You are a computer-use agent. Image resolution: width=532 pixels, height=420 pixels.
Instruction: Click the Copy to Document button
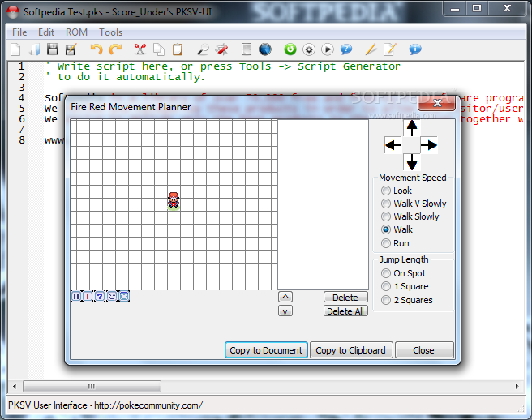266,350
